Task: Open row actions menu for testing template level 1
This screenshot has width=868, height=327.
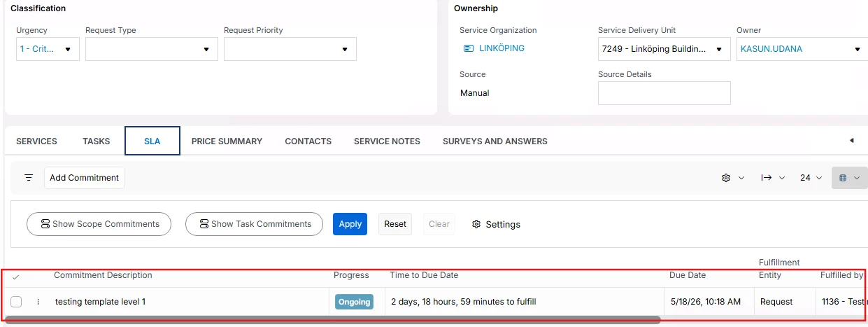Action: pyautogui.click(x=38, y=302)
